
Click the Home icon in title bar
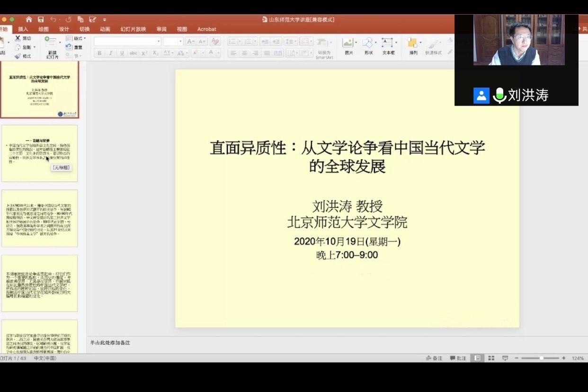pyautogui.click(x=29, y=19)
